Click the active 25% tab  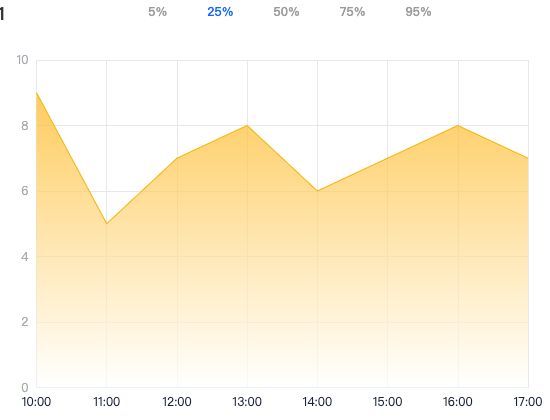(x=220, y=12)
